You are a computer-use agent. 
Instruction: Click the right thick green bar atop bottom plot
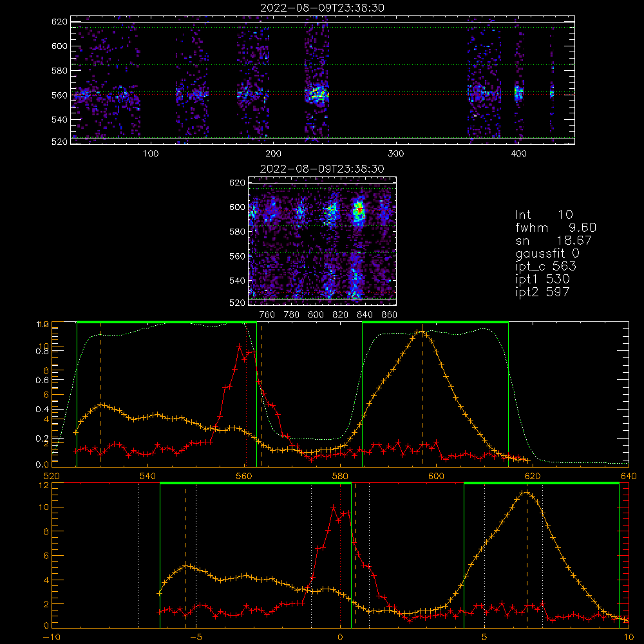pos(542,484)
